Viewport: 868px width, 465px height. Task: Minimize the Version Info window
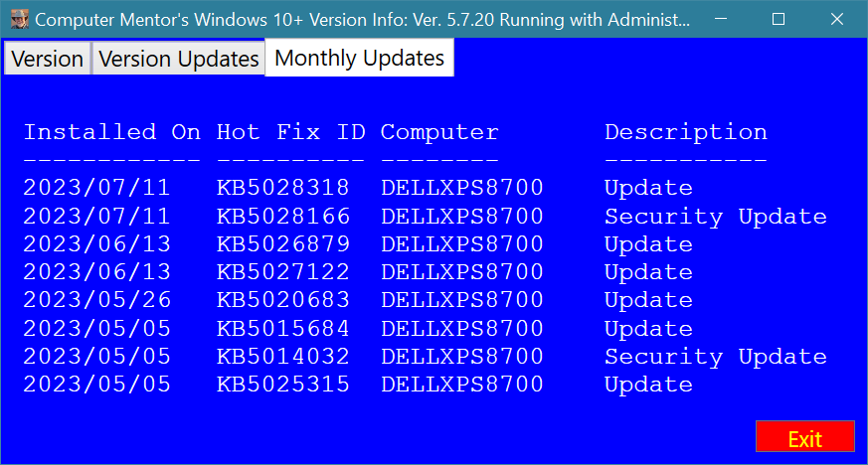[723, 19]
